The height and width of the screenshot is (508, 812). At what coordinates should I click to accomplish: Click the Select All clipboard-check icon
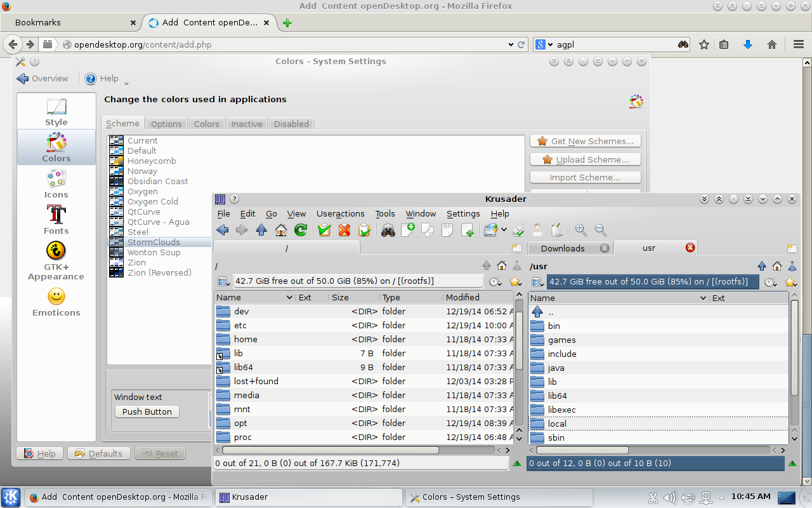tap(325, 230)
